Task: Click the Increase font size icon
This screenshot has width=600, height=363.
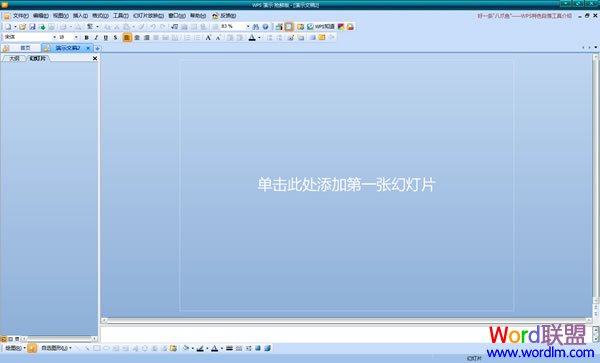Action: click(208, 37)
